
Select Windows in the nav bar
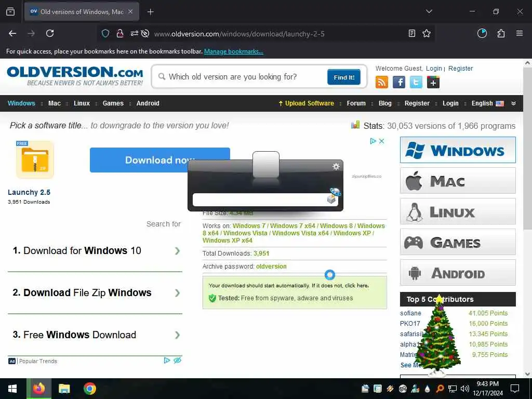[21, 103]
